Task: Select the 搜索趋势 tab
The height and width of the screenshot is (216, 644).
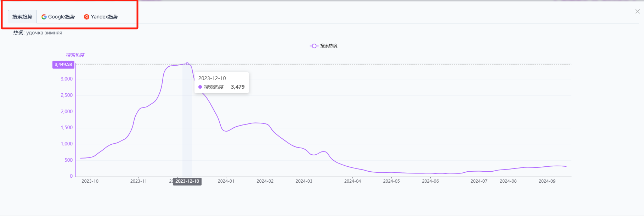Action: coord(22,17)
